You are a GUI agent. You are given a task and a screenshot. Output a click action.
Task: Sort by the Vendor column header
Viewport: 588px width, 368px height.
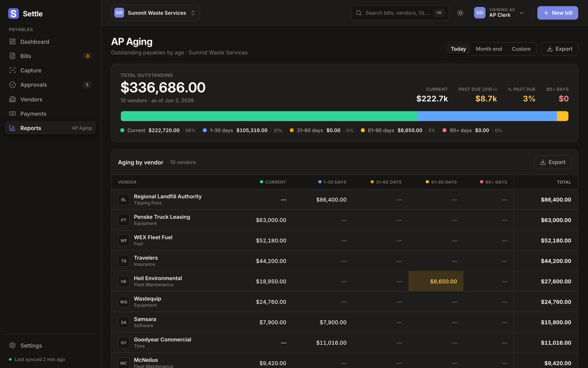[x=127, y=182]
